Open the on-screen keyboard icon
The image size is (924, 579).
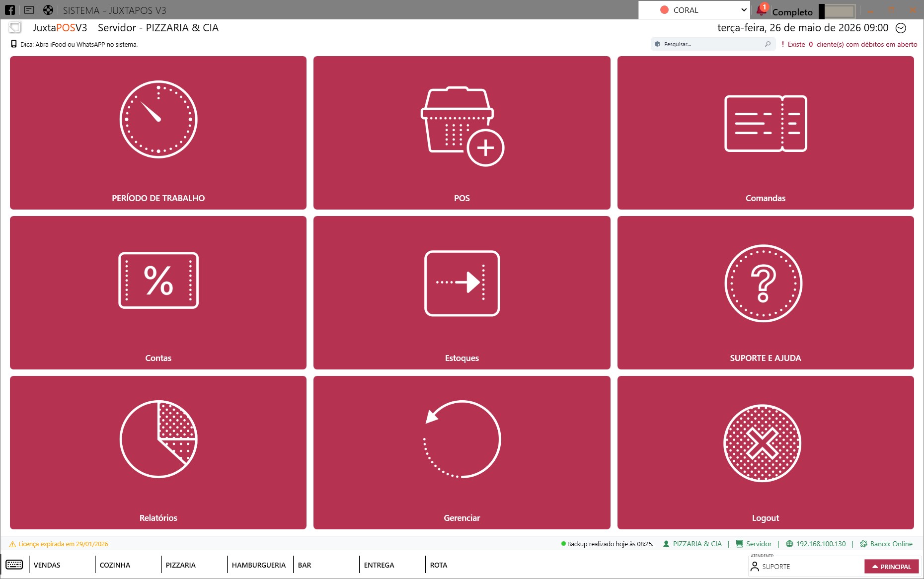tap(14, 565)
